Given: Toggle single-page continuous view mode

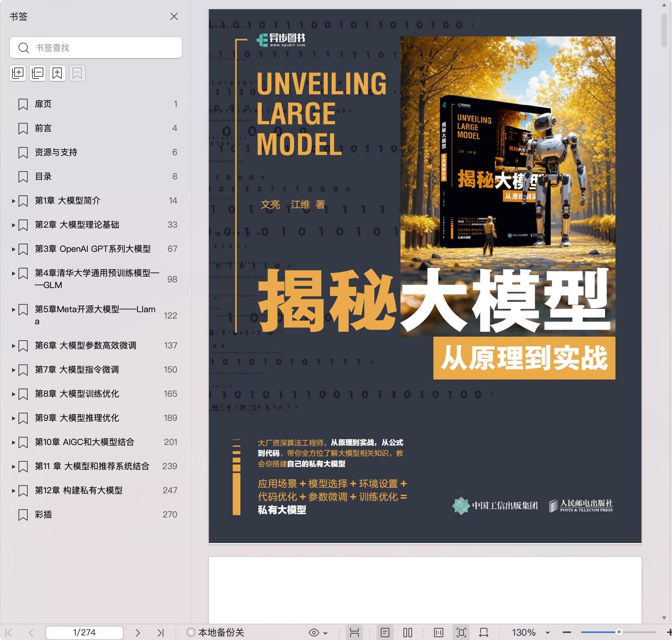Looking at the screenshot, I should click(x=385, y=633).
